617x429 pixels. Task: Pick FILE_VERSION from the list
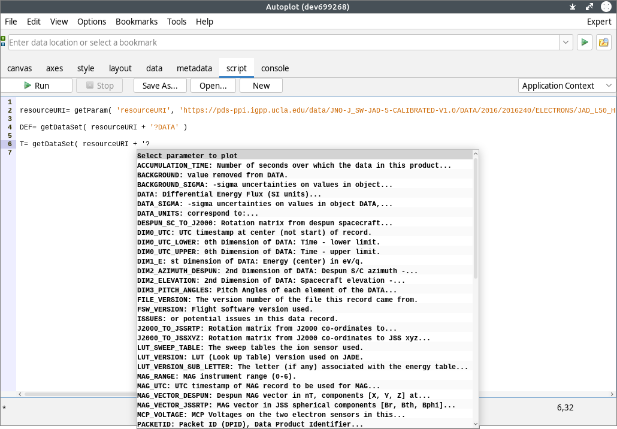305,300
